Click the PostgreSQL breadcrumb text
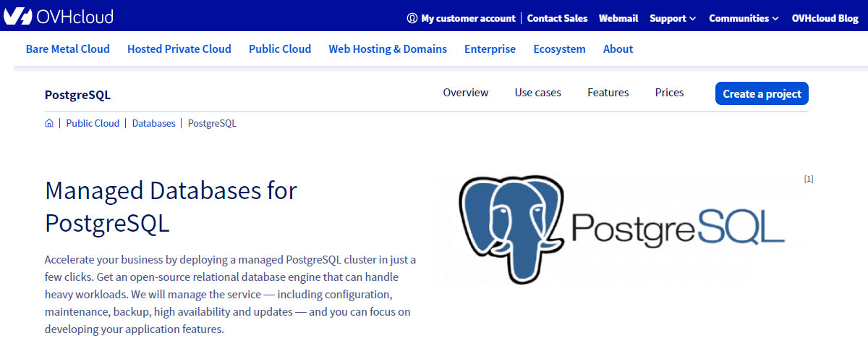 (212, 123)
